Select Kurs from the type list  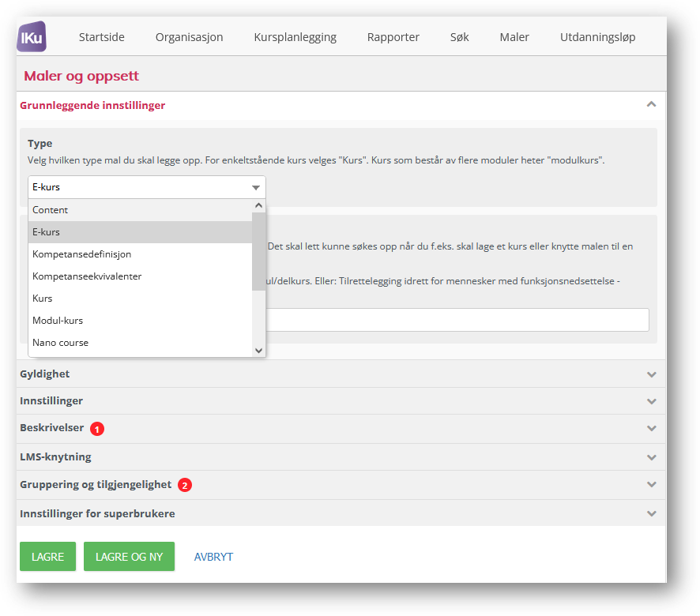point(140,299)
